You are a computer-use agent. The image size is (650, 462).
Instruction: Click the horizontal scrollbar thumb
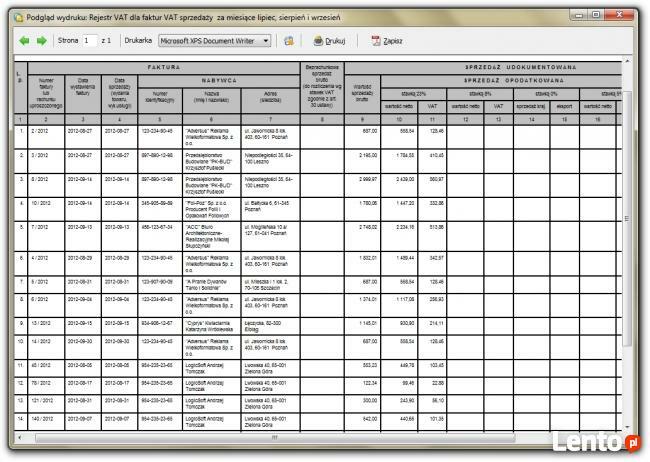tap(270, 437)
